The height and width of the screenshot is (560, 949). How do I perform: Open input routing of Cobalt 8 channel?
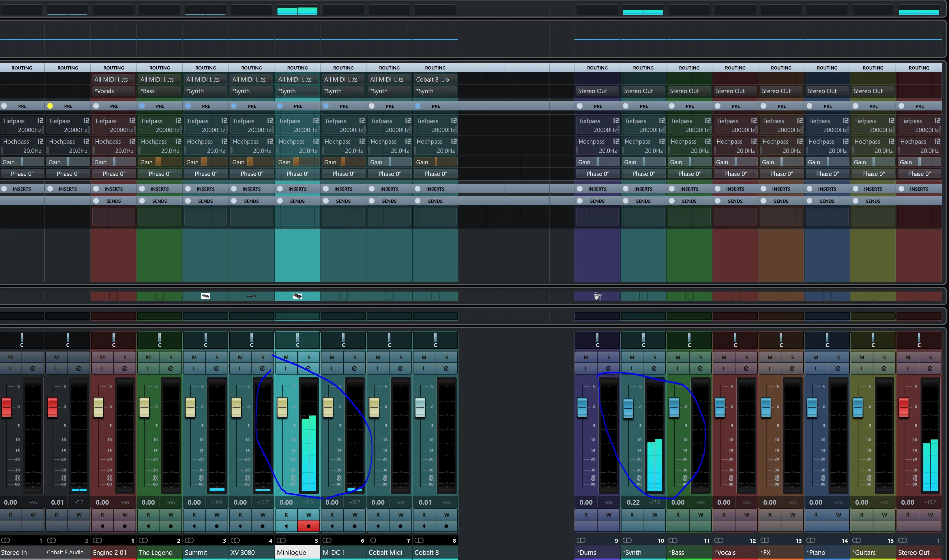(435, 79)
